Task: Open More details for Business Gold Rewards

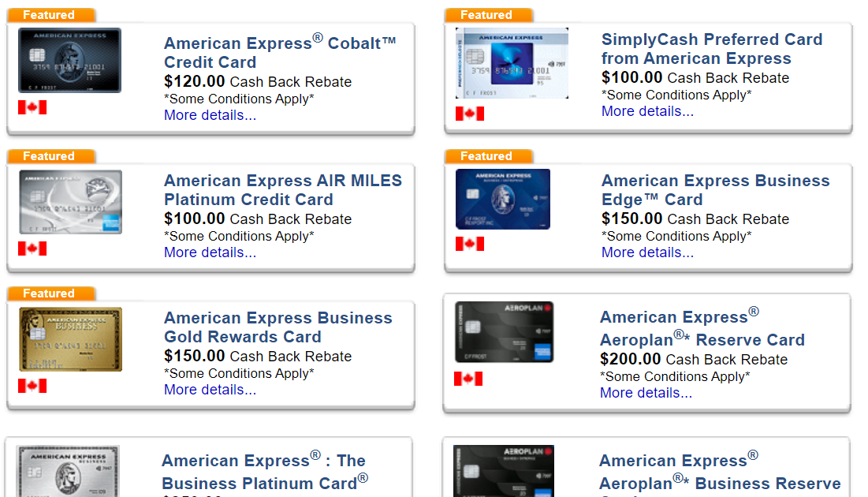Action: 210,390
